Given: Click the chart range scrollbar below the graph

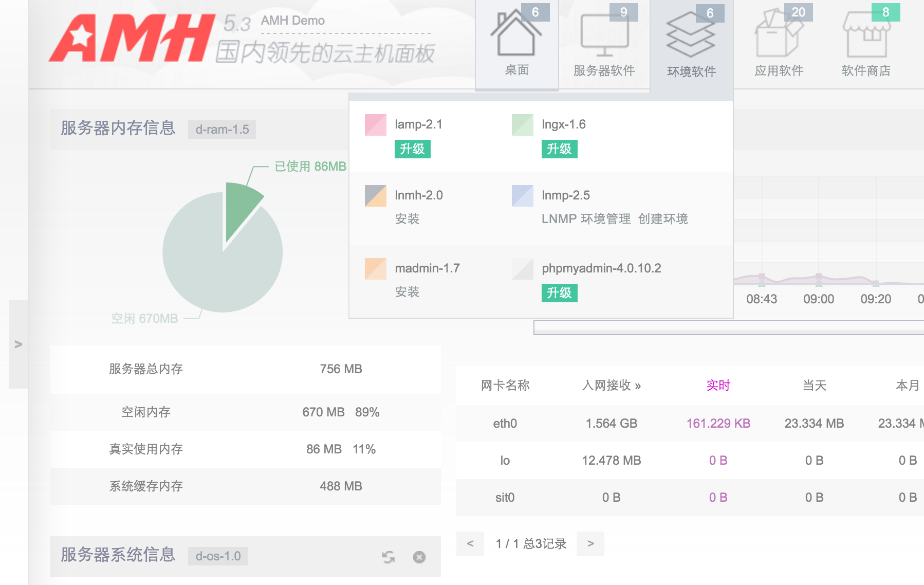Looking at the screenshot, I should click(x=728, y=327).
